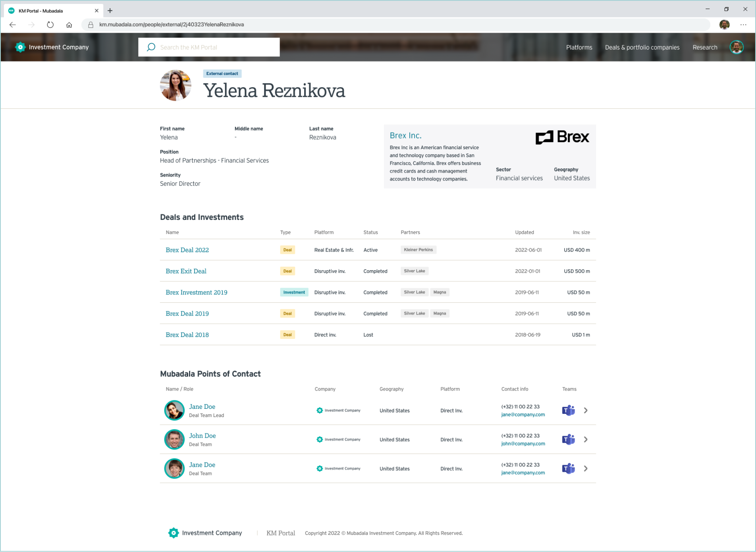
Task: Expand the last Jane Doe row chevron
Action: coord(586,469)
